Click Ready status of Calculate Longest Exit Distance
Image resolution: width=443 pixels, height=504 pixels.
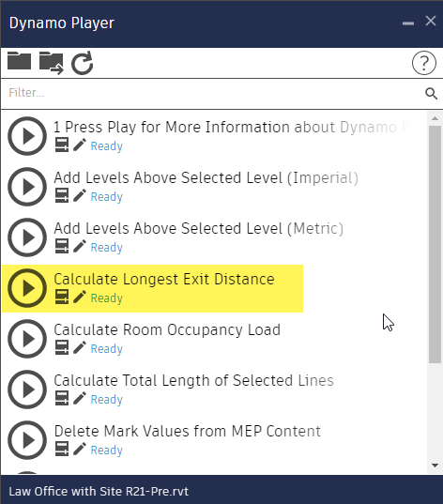coord(107,298)
